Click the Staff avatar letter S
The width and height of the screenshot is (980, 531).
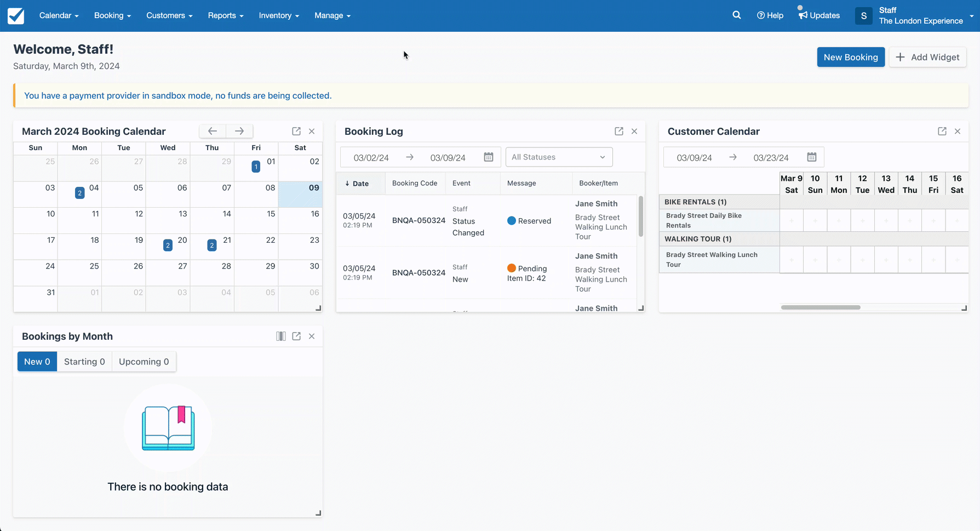point(864,16)
